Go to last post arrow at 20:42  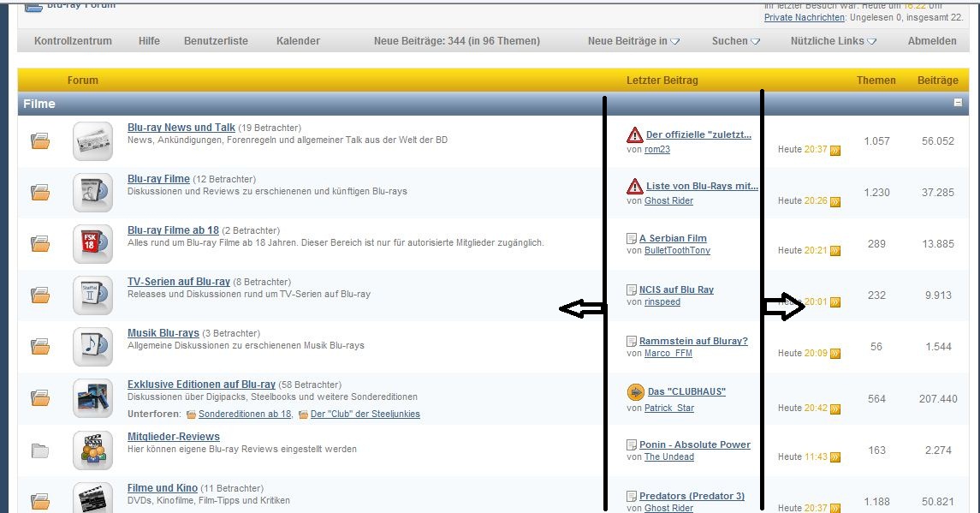pyautogui.click(x=835, y=409)
